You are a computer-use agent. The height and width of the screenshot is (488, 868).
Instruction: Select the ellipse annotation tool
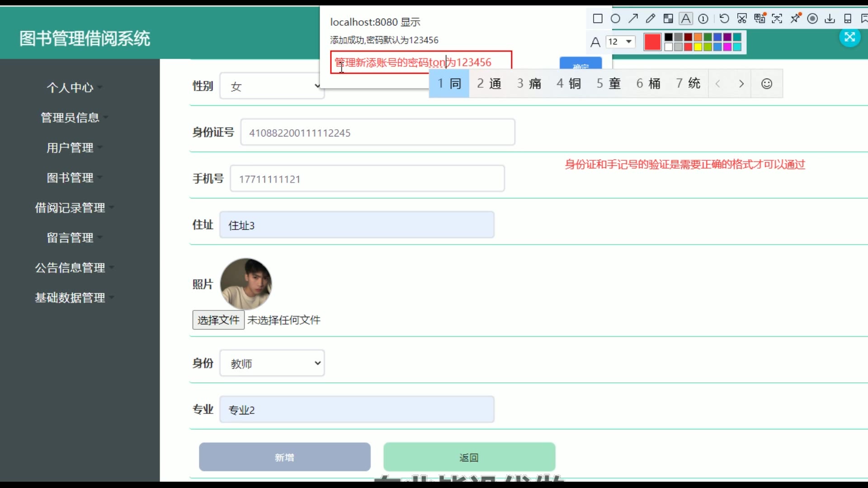615,19
